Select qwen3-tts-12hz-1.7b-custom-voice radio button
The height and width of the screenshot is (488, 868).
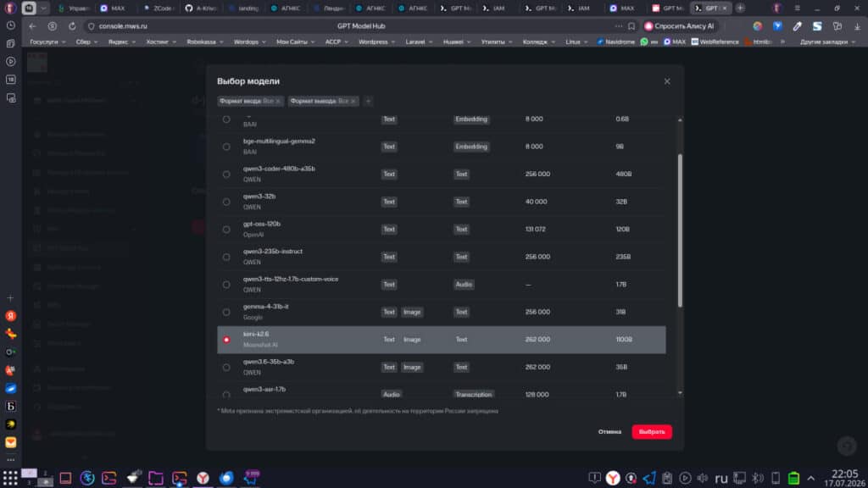(226, 285)
